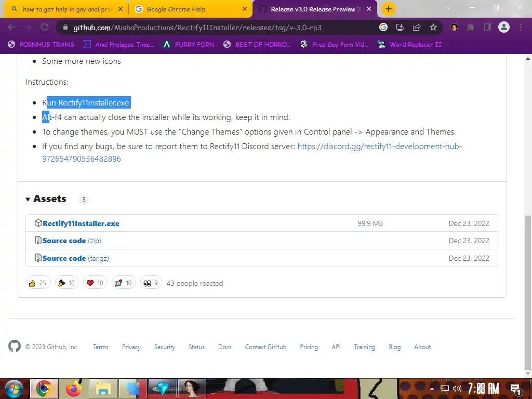Open the notification center icon

[515, 389]
